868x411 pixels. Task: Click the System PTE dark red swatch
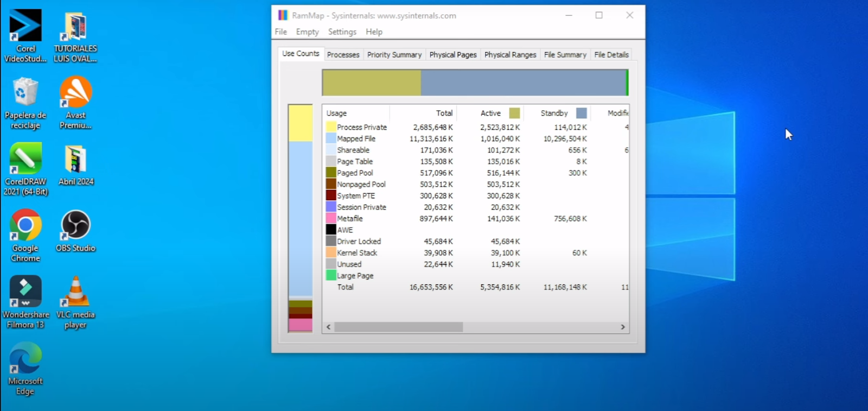tap(331, 195)
